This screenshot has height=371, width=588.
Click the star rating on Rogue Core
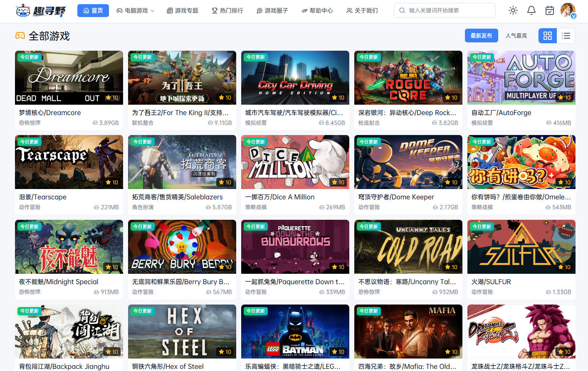click(x=451, y=98)
